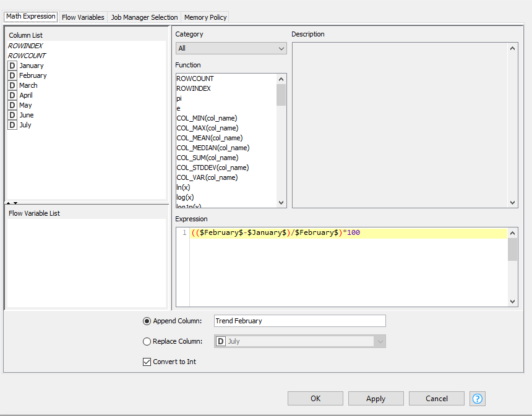Click the Apply button

click(375, 399)
